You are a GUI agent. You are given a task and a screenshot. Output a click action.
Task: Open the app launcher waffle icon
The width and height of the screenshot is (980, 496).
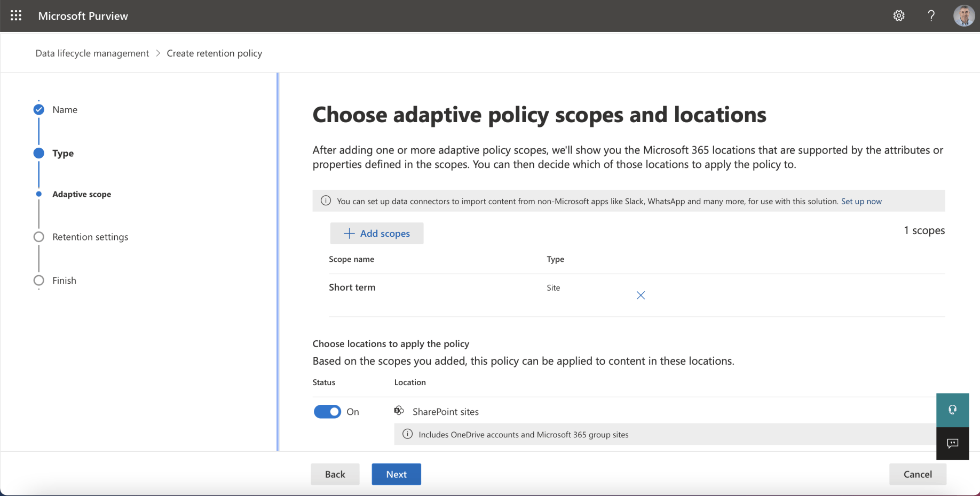tap(16, 15)
